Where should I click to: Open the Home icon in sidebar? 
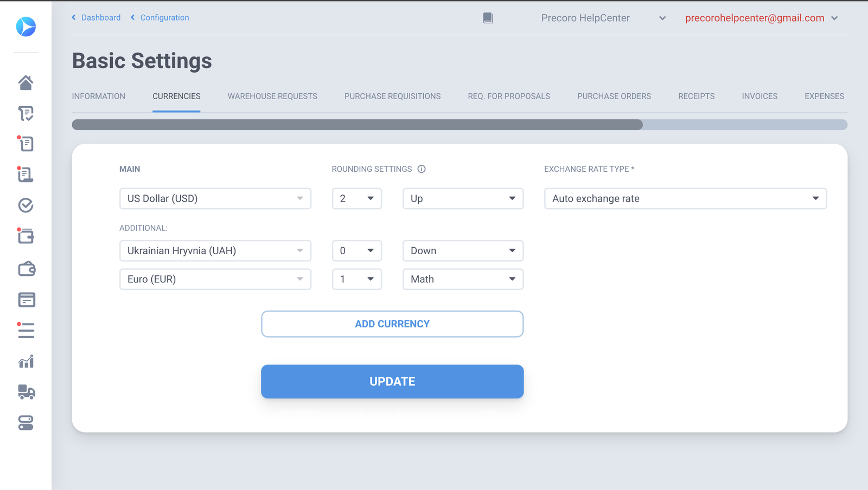26,82
